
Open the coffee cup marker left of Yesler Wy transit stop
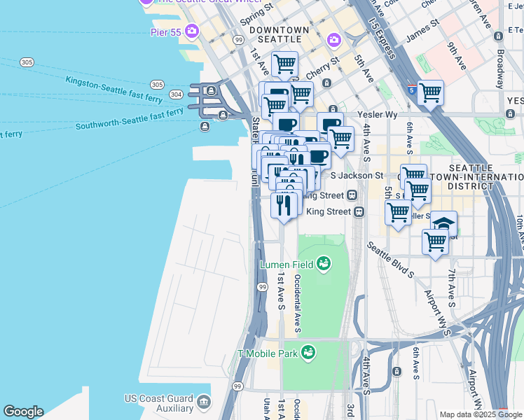point(330,123)
